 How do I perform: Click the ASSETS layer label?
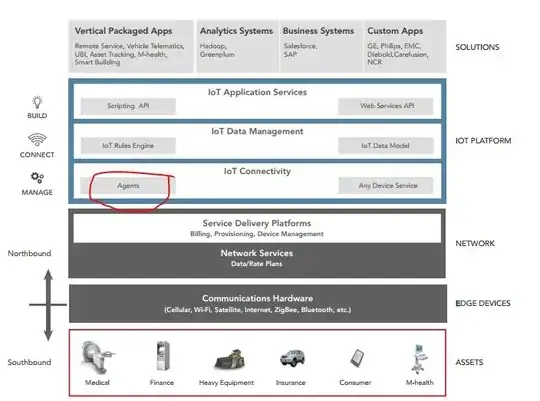469,362
